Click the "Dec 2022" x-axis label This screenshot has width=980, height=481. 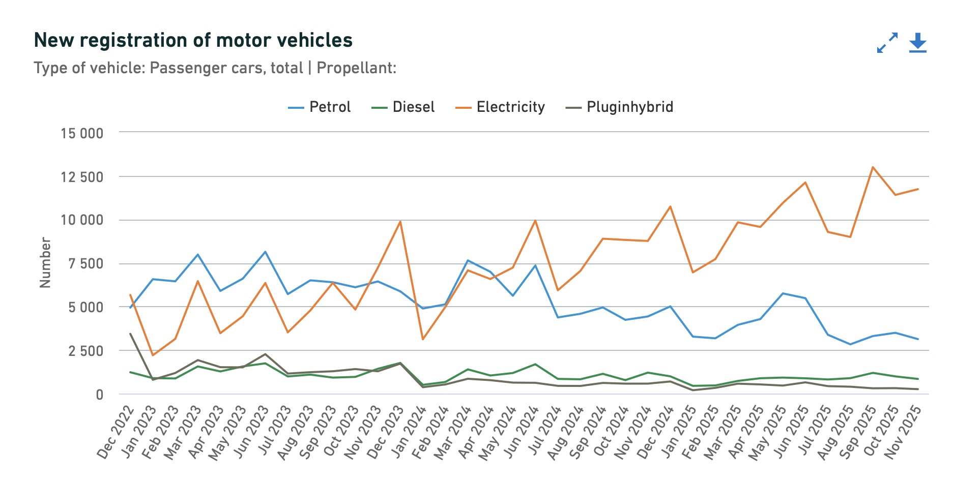click(116, 432)
